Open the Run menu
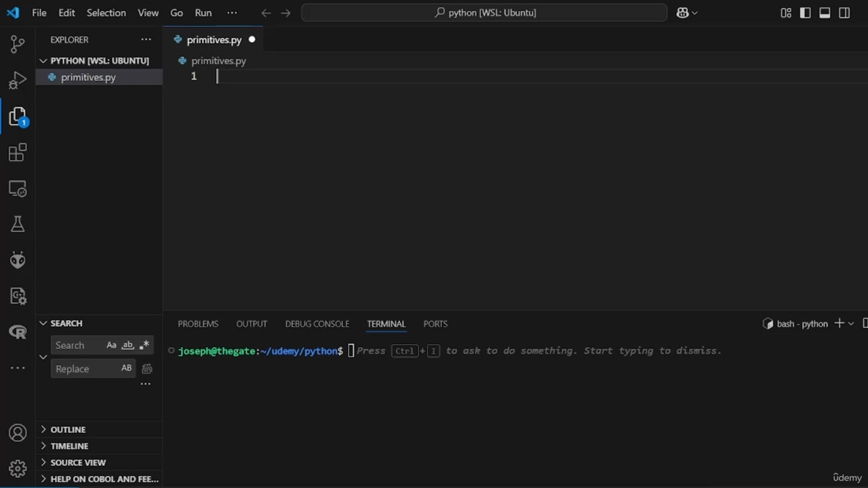The width and height of the screenshot is (868, 488). point(203,13)
